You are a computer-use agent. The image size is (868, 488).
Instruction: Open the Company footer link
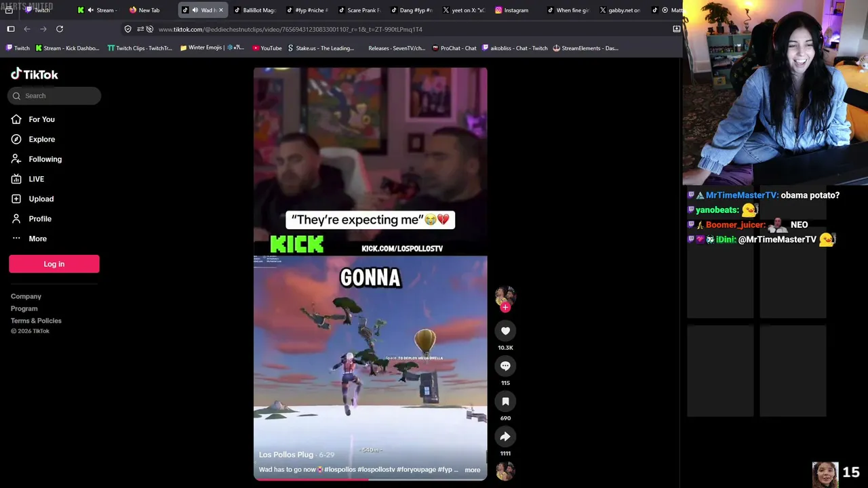coord(26,296)
